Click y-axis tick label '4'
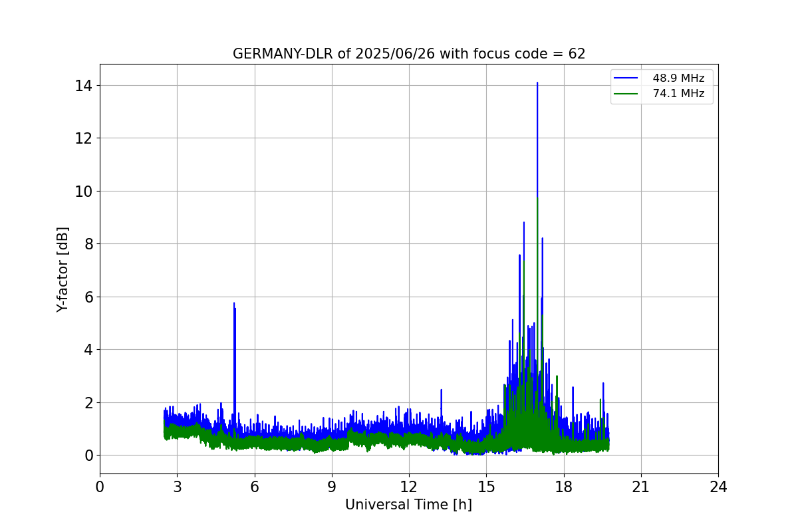798x532 pixels. tap(89, 349)
